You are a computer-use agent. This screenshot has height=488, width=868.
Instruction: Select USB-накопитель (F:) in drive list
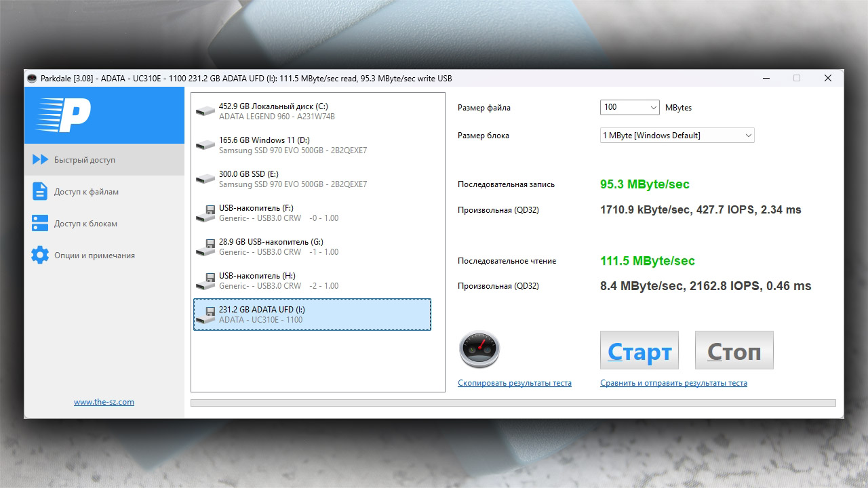(312, 213)
